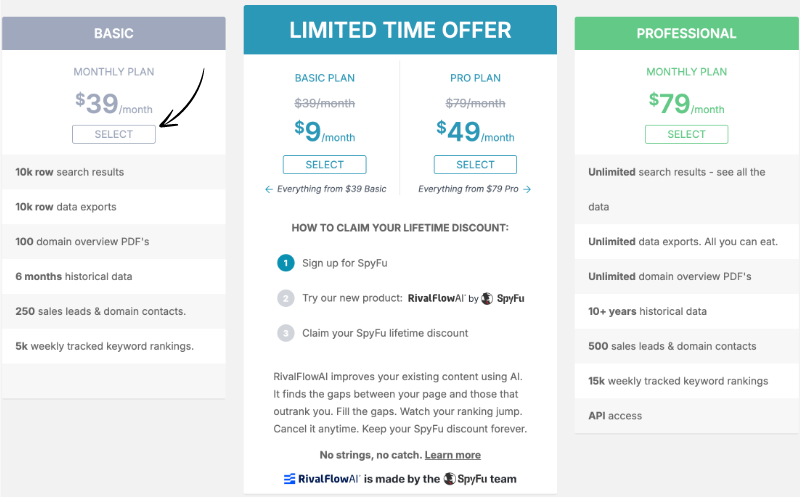
Task: Click the API access feature row
Action: 687,416
